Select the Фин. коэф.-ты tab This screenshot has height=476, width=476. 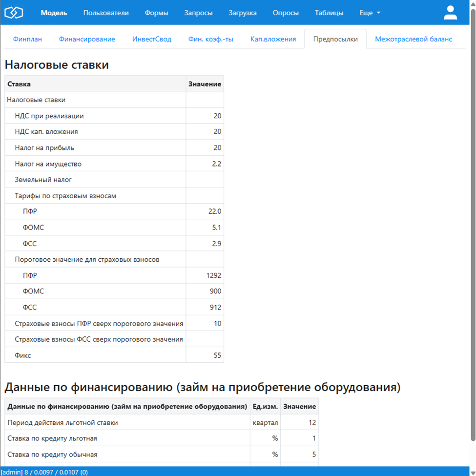(x=211, y=39)
